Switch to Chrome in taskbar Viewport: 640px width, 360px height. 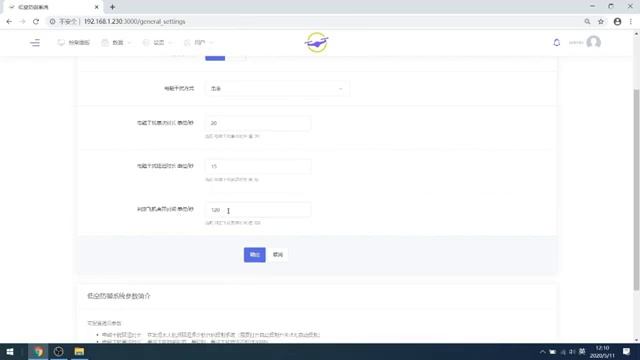pyautogui.click(x=38, y=351)
